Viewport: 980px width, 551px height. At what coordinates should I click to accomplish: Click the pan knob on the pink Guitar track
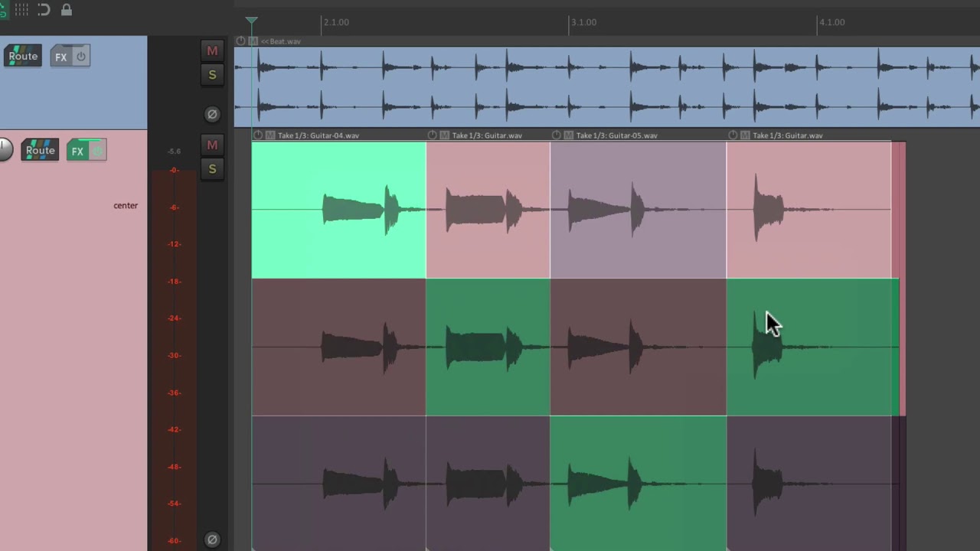pos(5,149)
